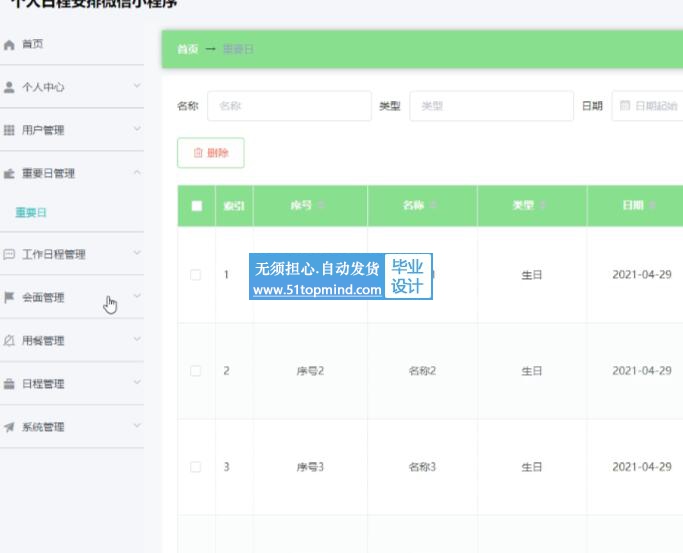The image size is (683, 553).
Task: Click the home icon beside 首页
Action: pyautogui.click(x=10, y=45)
